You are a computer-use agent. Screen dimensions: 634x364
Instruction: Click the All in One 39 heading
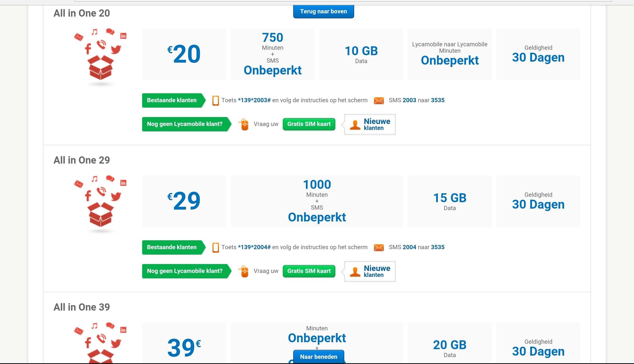tap(81, 307)
